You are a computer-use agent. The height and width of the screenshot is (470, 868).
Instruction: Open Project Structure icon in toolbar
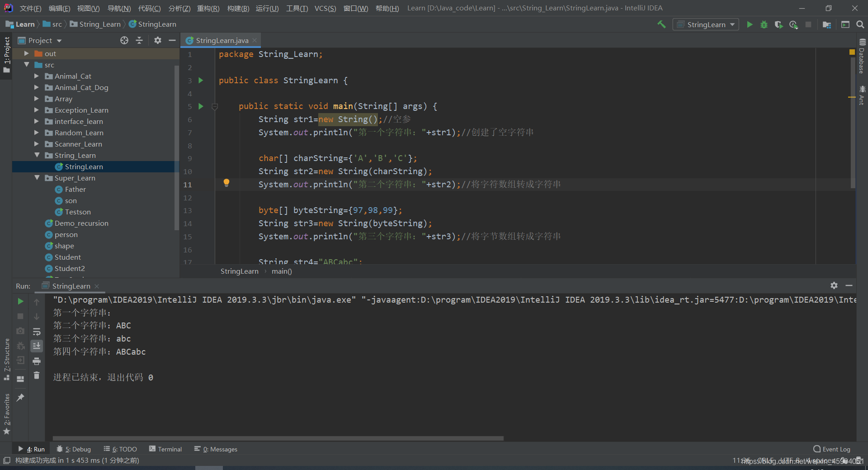[x=827, y=24]
